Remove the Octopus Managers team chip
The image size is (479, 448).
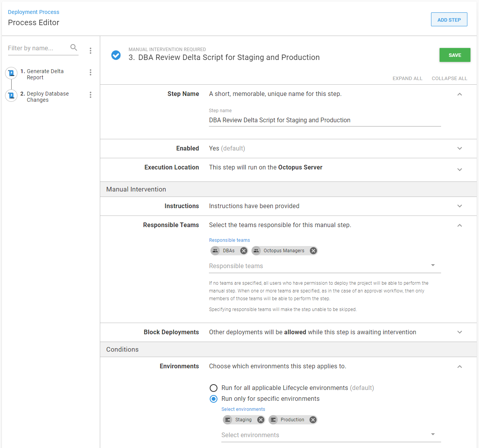[x=313, y=251]
